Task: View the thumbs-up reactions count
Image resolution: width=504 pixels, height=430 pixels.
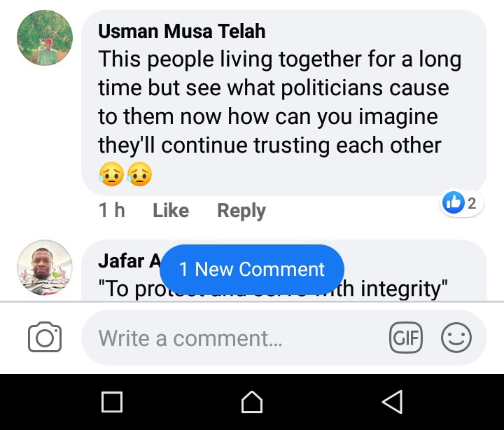Action: click(x=461, y=203)
